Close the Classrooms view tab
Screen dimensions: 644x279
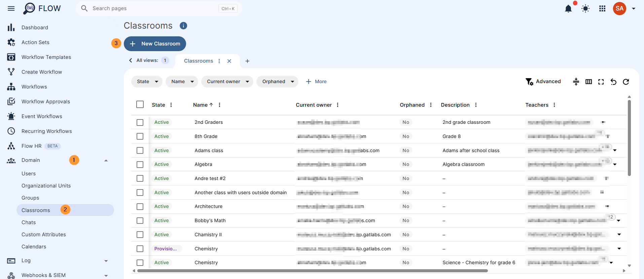pyautogui.click(x=229, y=61)
